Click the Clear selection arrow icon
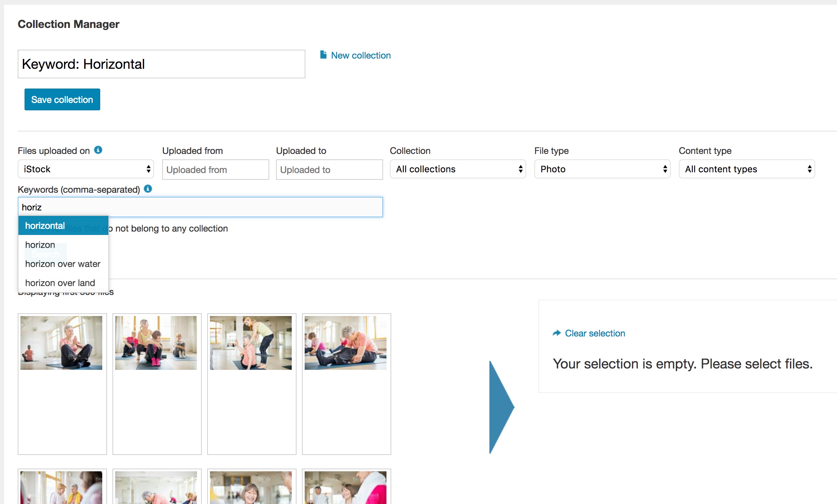 (x=557, y=333)
